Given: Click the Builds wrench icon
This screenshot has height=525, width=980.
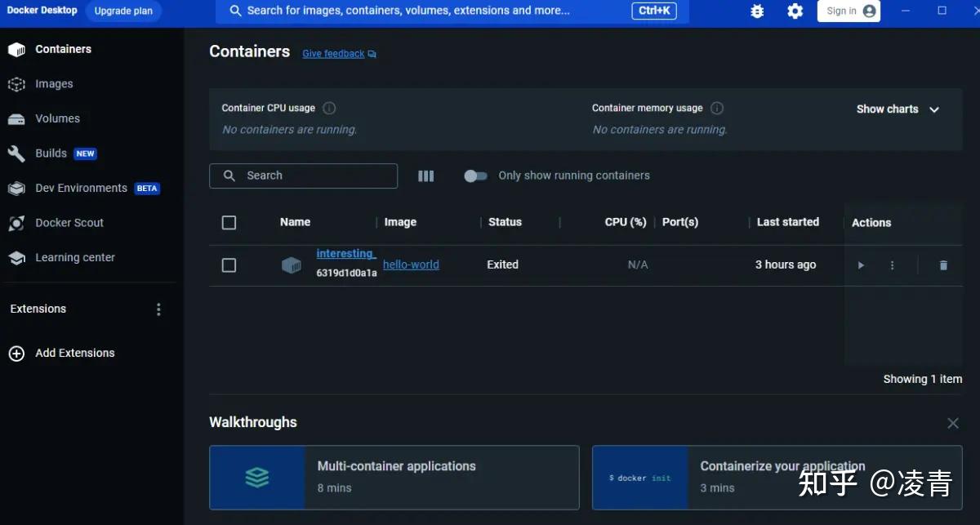Looking at the screenshot, I should [16, 153].
